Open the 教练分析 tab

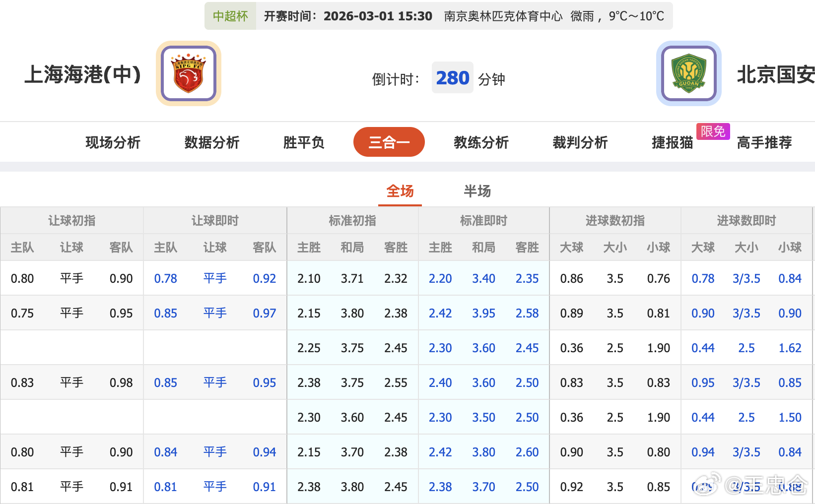(x=480, y=142)
